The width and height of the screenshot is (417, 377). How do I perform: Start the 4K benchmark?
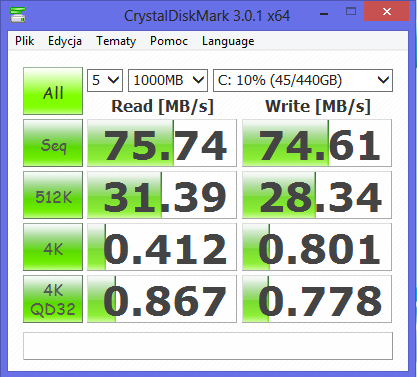(53, 247)
